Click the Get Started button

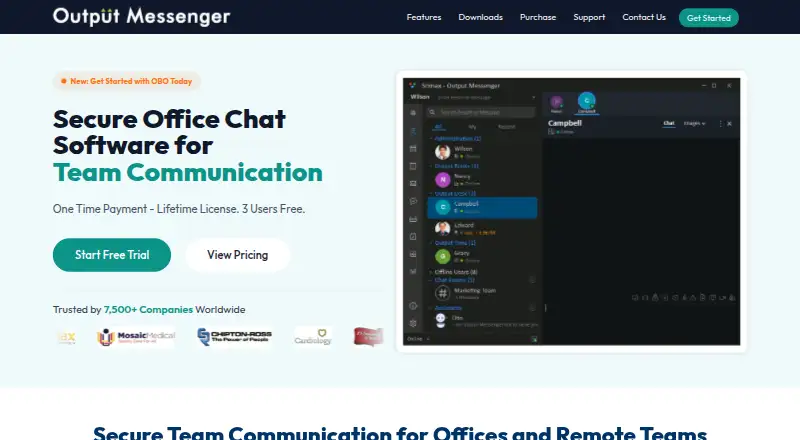point(708,18)
